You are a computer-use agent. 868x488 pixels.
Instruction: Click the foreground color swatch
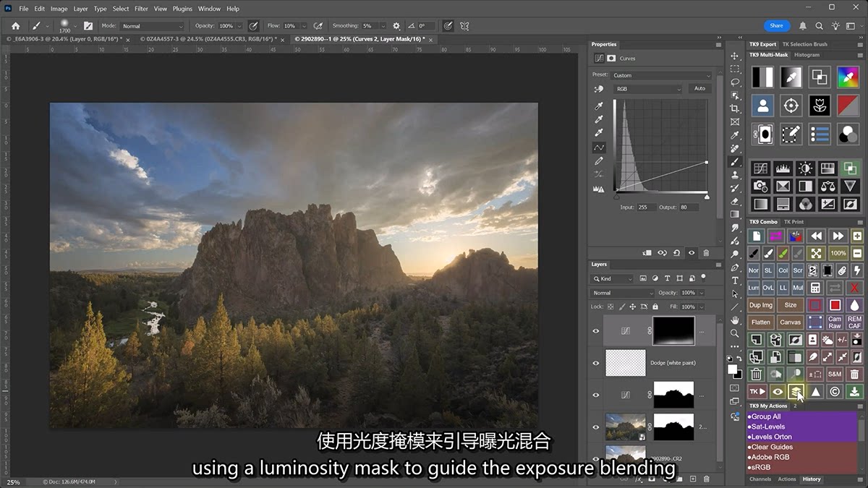click(733, 369)
